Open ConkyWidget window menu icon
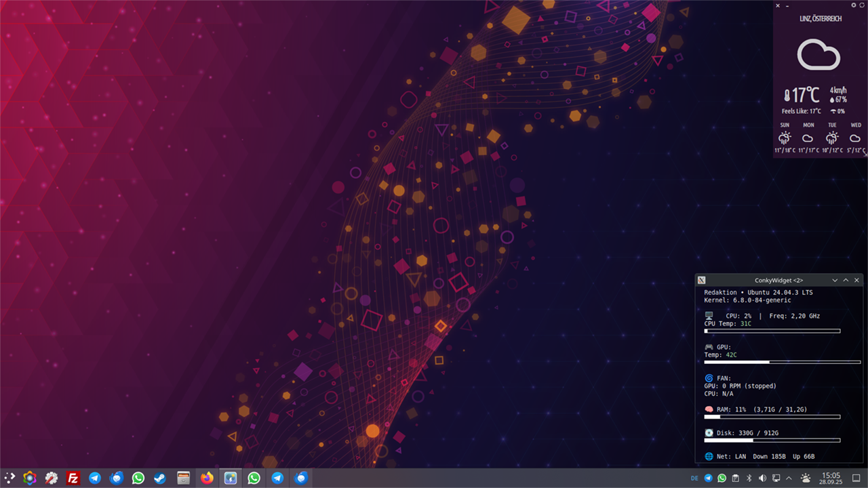This screenshot has height=488, width=868. [x=702, y=280]
